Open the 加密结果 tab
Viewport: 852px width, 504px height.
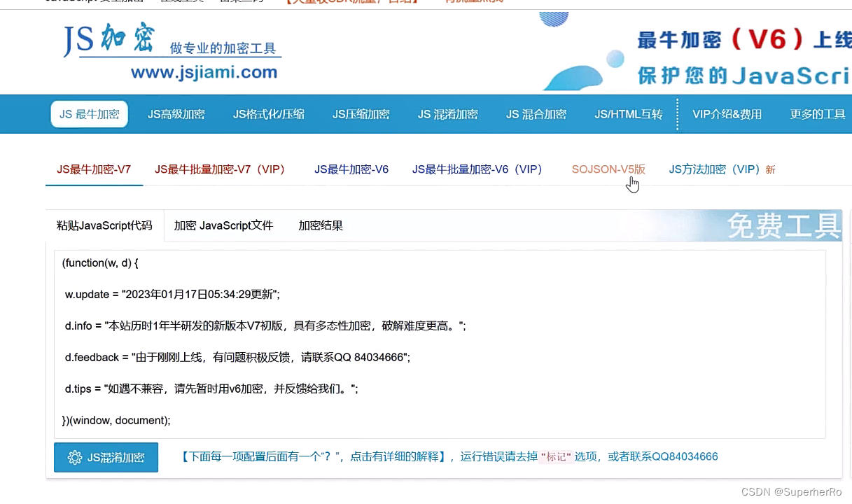click(x=320, y=225)
